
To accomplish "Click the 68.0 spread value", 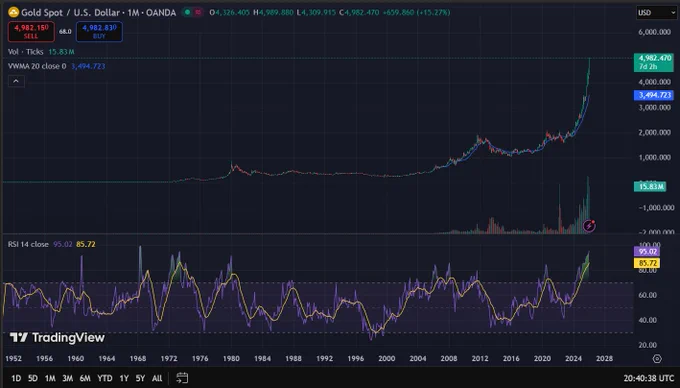I will tap(65, 32).
